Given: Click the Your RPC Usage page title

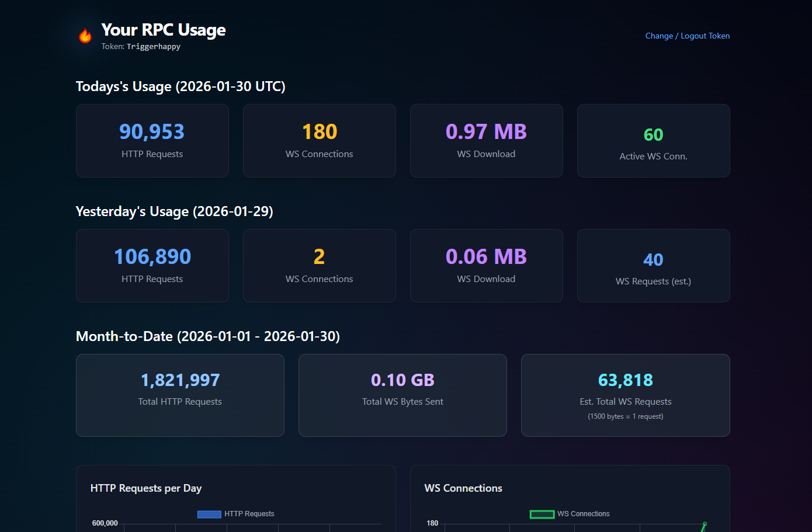Looking at the screenshot, I should point(164,30).
